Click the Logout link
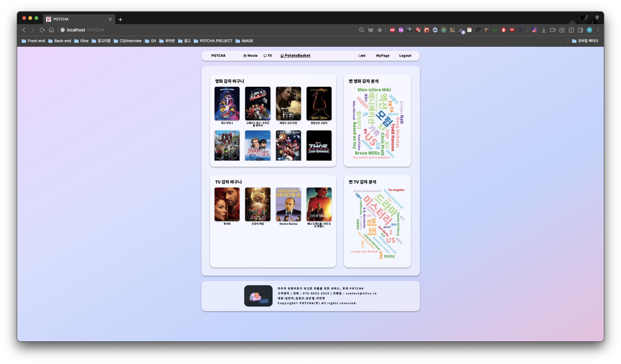Viewport: 621px width, 364px height. (x=405, y=56)
